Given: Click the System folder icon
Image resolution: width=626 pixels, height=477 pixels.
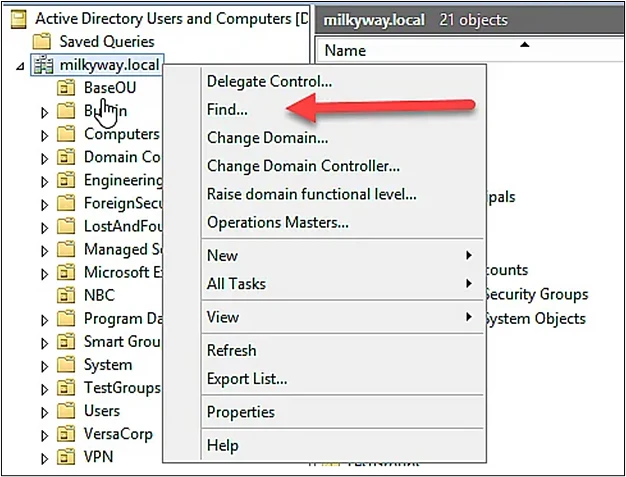Looking at the screenshot, I should click(66, 365).
